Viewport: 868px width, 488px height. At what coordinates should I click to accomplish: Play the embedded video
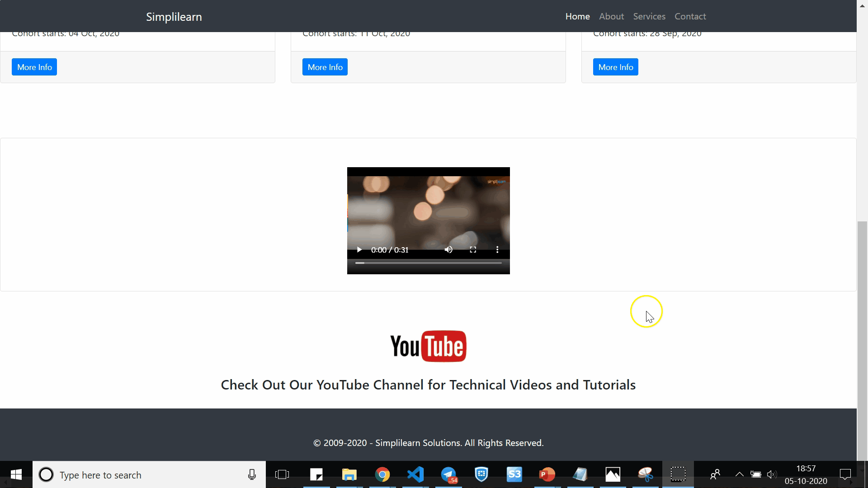359,250
